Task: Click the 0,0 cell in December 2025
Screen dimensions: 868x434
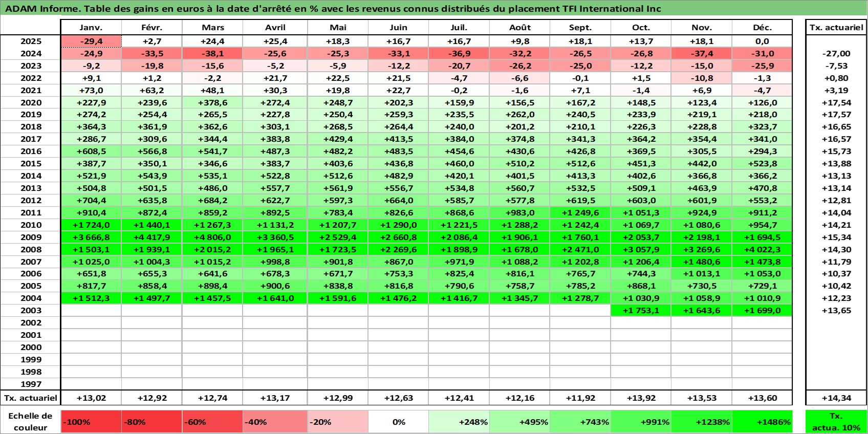Action: pos(762,41)
